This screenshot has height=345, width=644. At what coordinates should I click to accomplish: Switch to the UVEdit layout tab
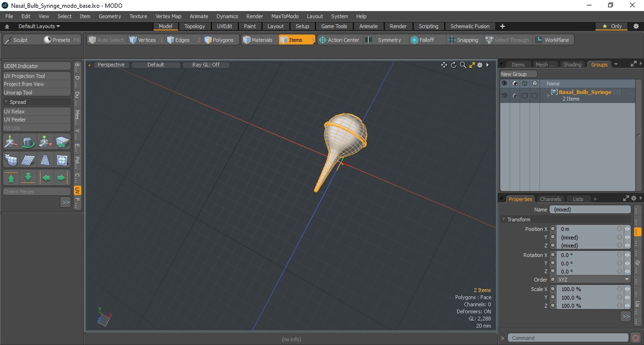pos(224,26)
